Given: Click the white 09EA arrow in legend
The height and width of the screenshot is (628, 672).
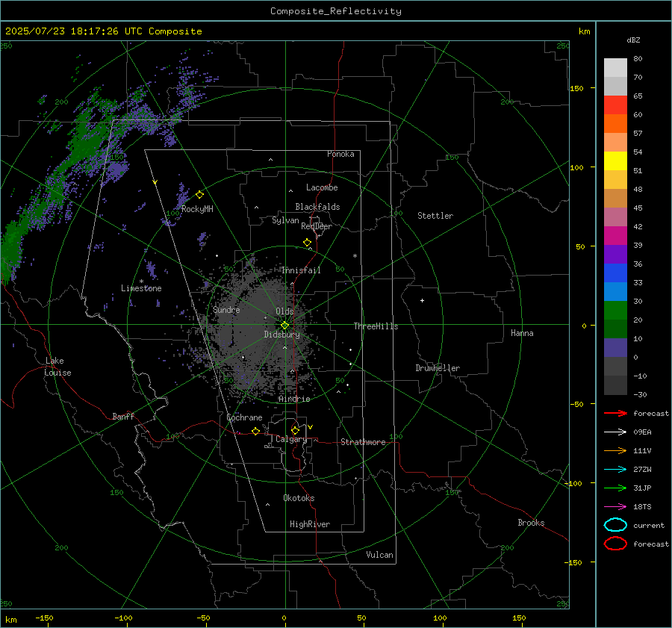Looking at the screenshot, I should coord(615,432).
